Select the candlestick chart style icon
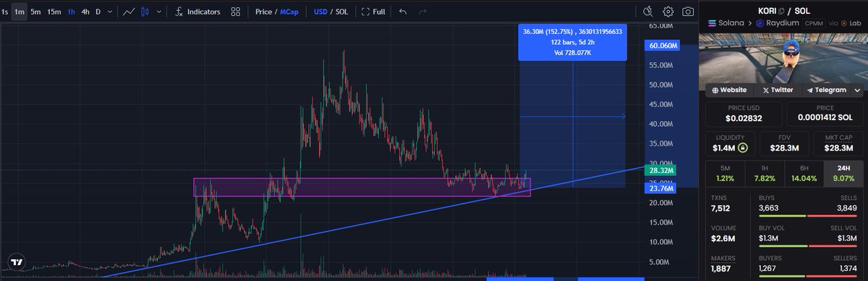Viewport: 868px width, 281px height. [x=145, y=12]
